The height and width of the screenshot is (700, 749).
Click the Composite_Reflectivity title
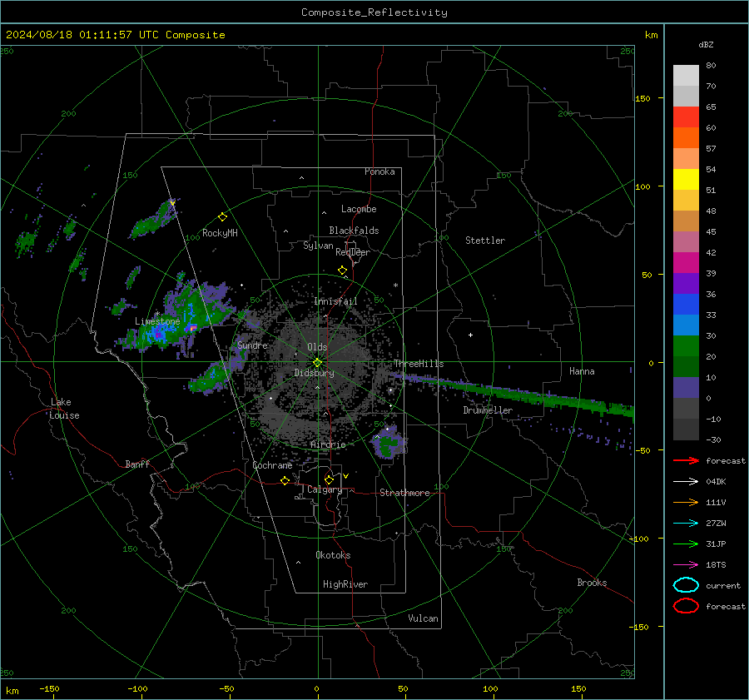374,12
